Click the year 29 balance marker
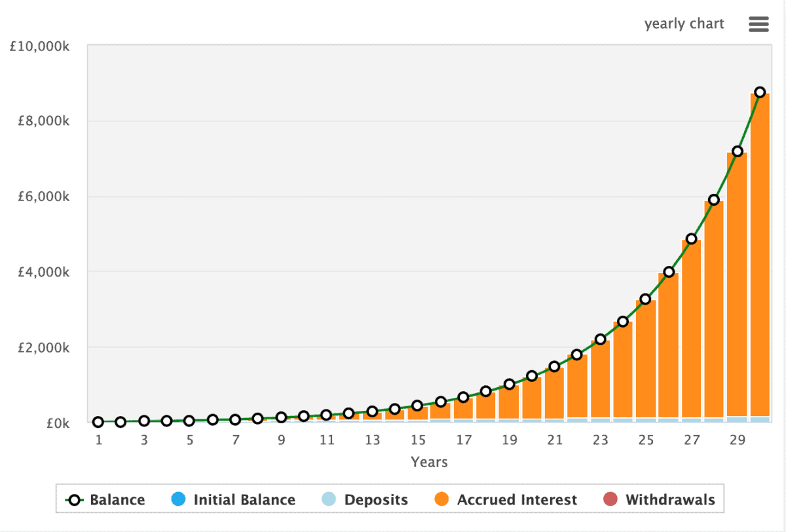The width and height of the screenshot is (786, 532). coord(738,151)
